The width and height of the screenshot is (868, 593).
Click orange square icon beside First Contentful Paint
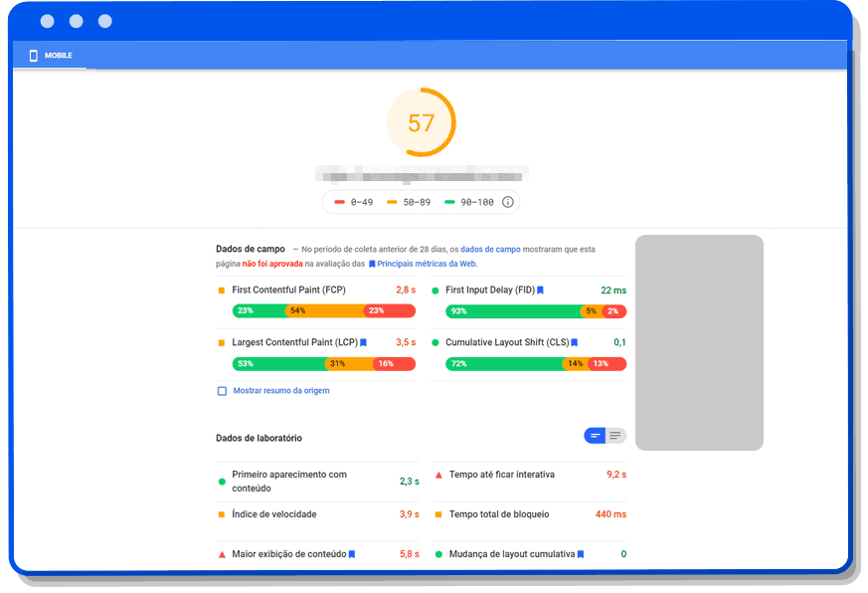(x=222, y=291)
